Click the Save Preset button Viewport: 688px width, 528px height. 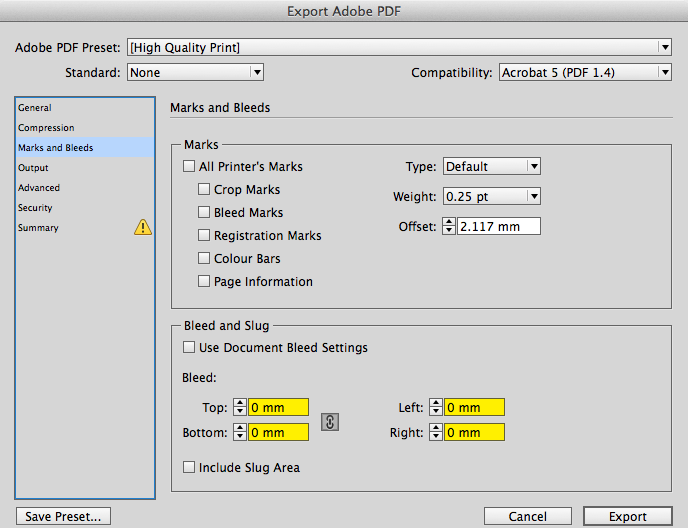coord(63,516)
